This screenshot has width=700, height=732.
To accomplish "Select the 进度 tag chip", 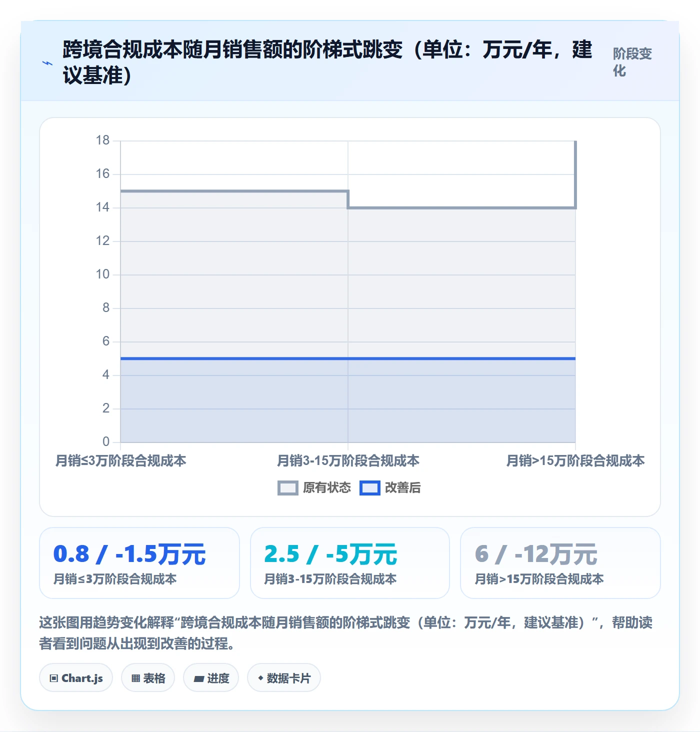I will tap(211, 678).
